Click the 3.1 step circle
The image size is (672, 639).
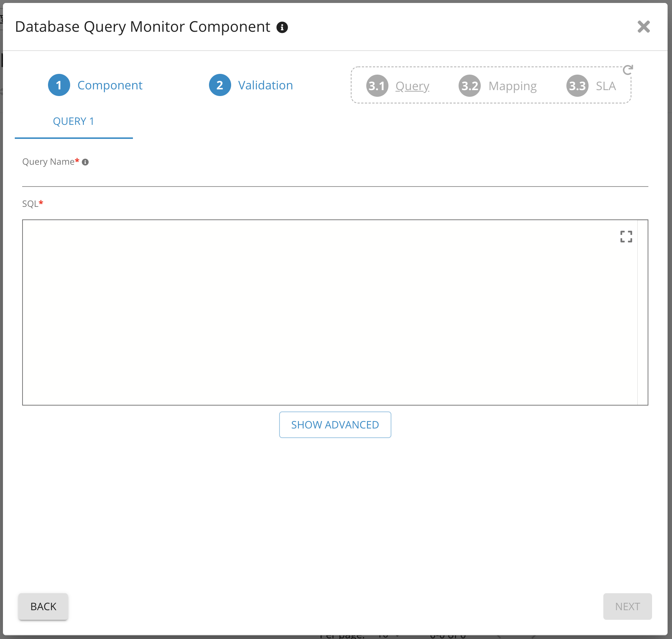click(x=377, y=86)
